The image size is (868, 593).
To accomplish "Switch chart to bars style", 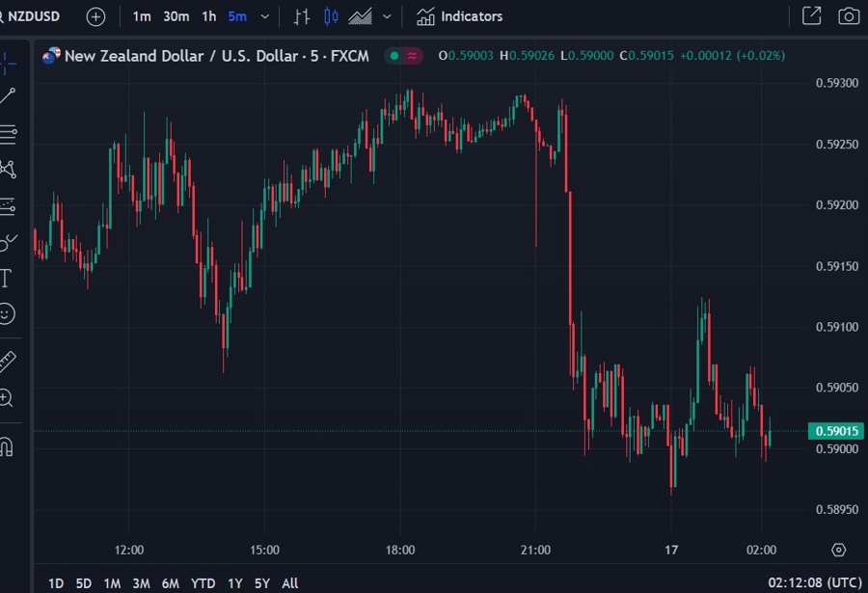I will (x=301, y=16).
